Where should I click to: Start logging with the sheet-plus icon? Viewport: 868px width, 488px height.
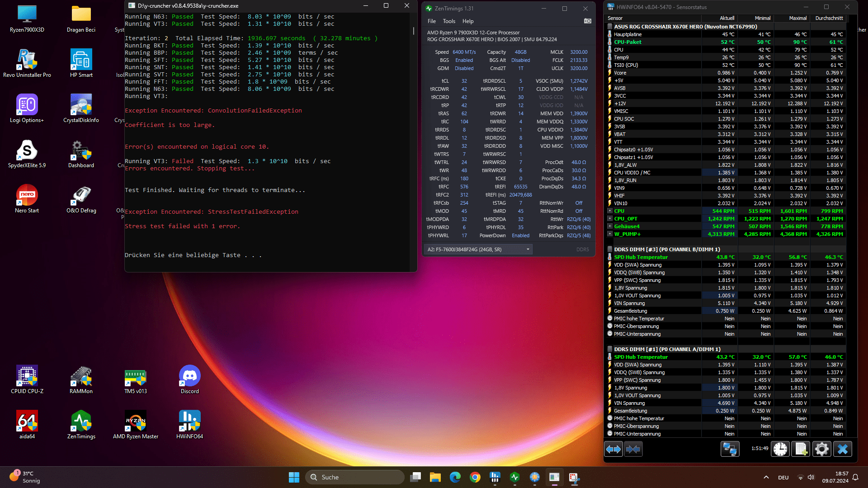(x=801, y=449)
